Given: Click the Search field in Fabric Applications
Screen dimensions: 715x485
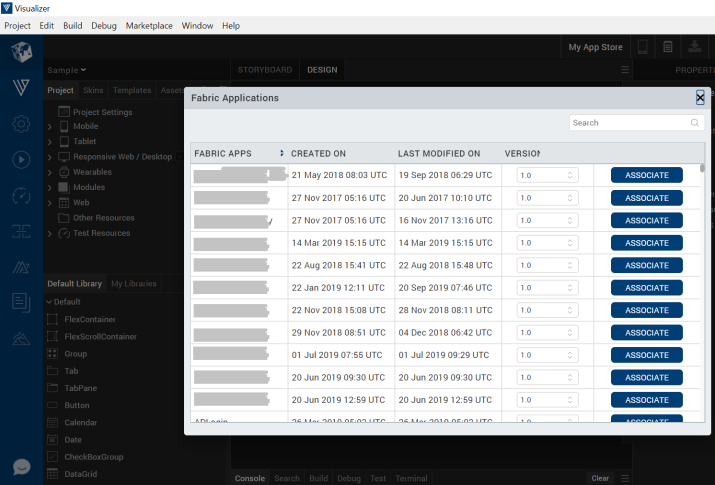Looking at the screenshot, I should tap(630, 123).
